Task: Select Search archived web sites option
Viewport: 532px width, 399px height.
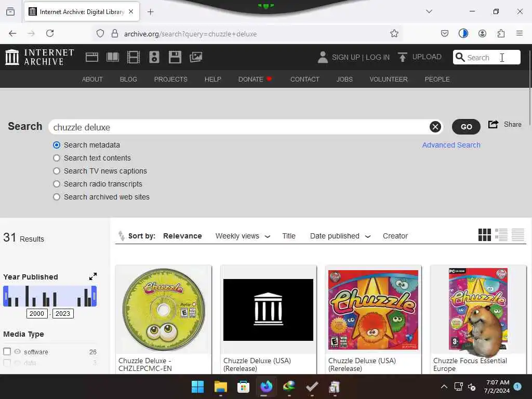Action: pyautogui.click(x=57, y=197)
